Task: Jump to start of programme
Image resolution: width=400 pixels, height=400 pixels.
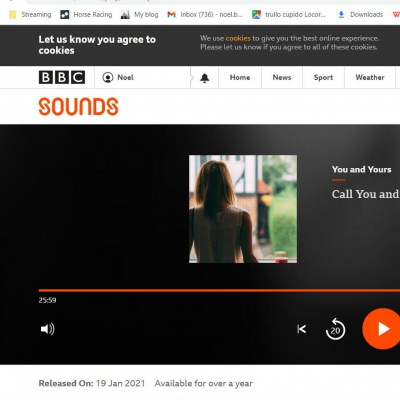Action: pos(302,329)
